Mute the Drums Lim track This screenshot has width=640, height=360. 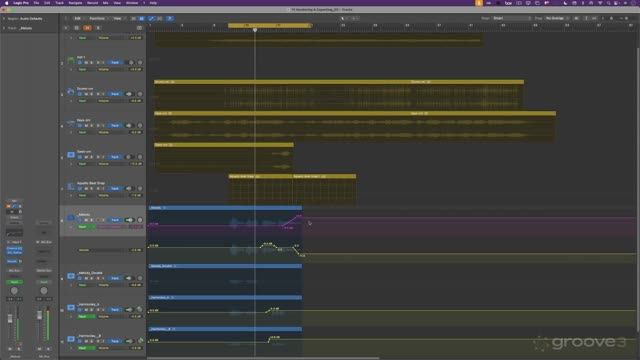pos(86,94)
